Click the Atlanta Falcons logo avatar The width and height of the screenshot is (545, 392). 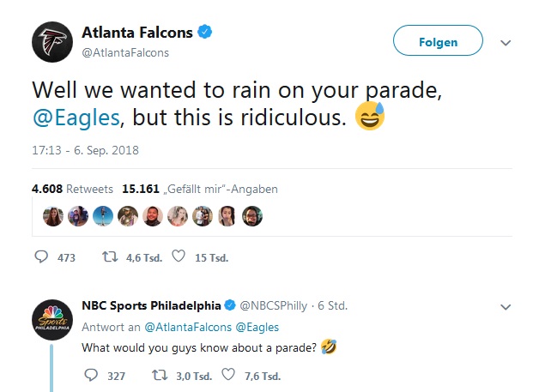point(52,41)
